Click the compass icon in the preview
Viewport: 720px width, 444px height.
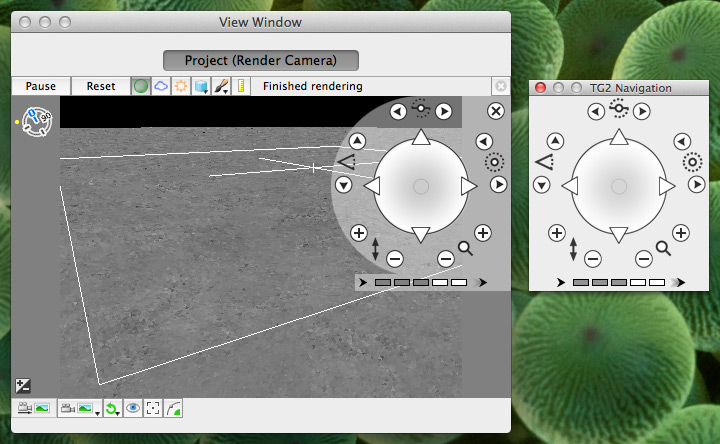pos(37,121)
